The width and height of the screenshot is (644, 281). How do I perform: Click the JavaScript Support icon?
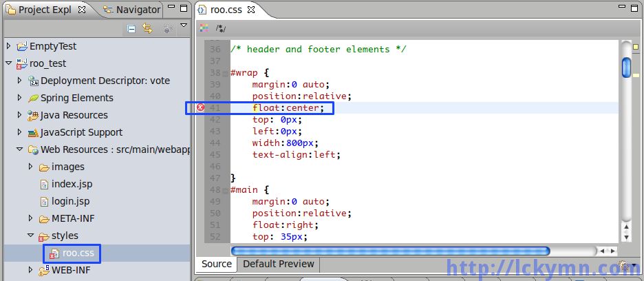33,133
